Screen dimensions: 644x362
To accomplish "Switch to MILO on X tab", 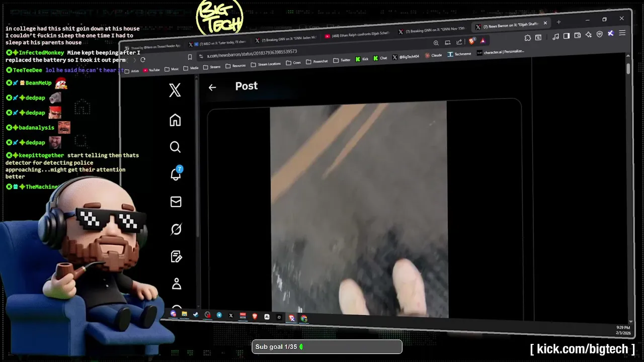I will (218, 44).
